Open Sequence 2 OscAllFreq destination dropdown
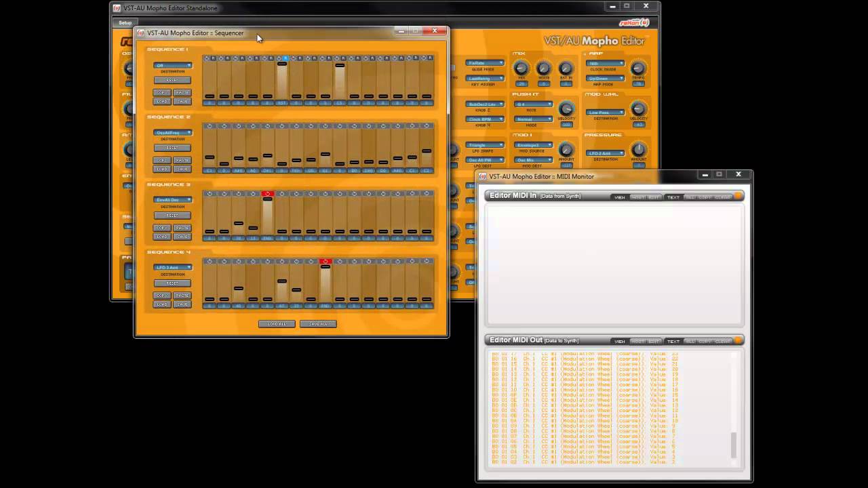The height and width of the screenshot is (488, 868). click(173, 133)
